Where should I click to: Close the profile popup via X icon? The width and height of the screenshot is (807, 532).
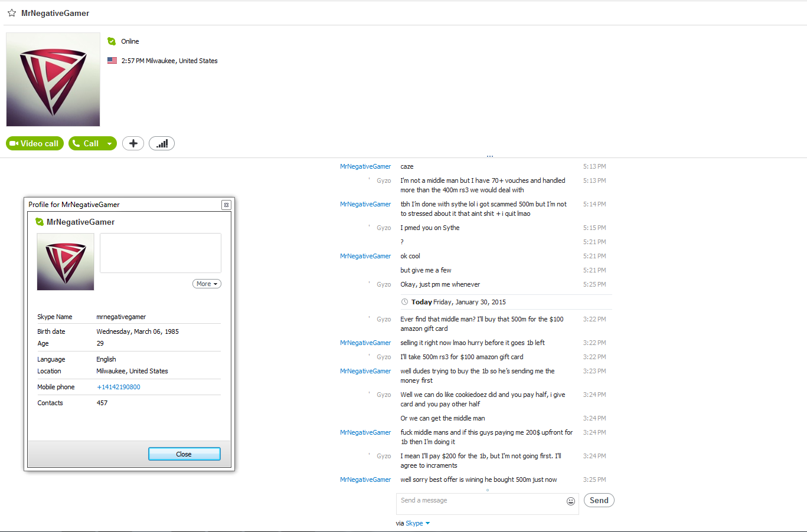click(226, 205)
